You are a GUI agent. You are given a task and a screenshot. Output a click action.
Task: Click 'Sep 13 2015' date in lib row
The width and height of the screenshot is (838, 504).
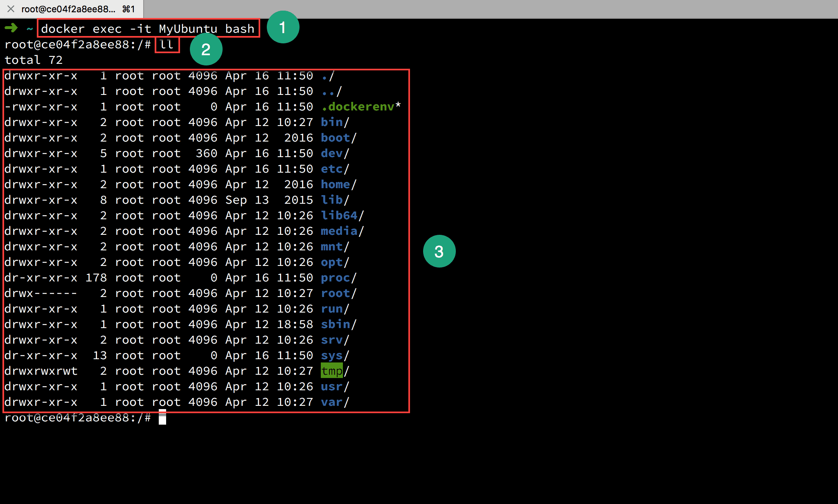pyautogui.click(x=269, y=200)
